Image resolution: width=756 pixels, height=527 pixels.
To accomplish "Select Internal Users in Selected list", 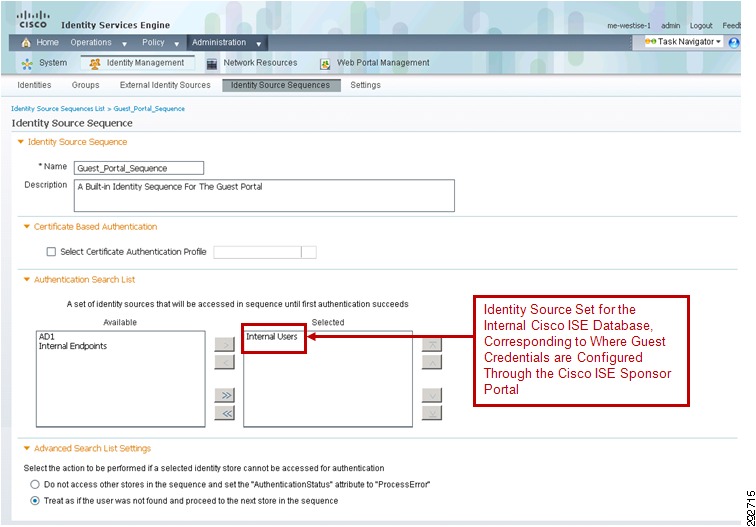I will (x=272, y=337).
